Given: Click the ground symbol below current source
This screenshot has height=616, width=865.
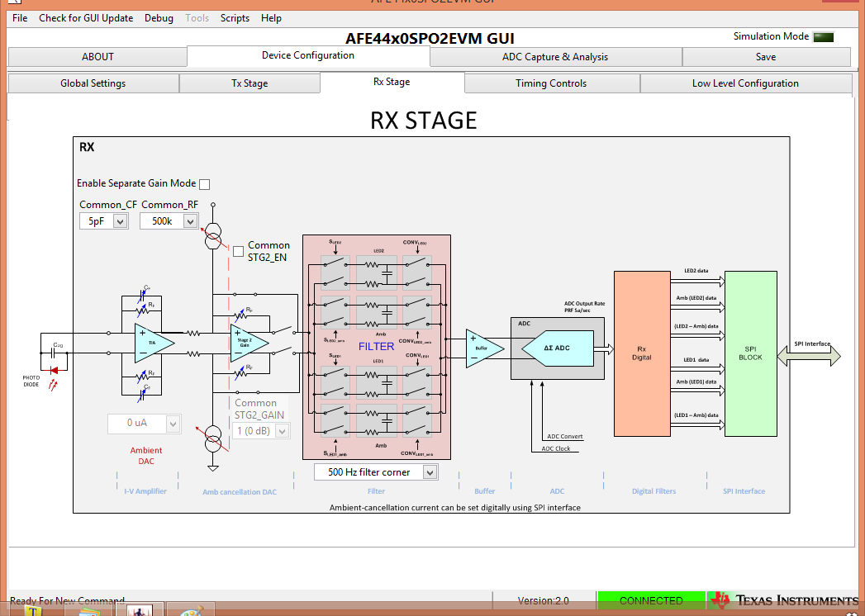Looking at the screenshot, I should pyautogui.click(x=213, y=468).
